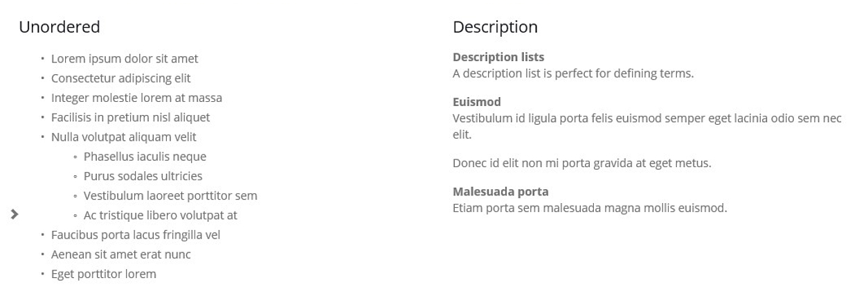This screenshot has height=305, width=868.
Task: Select Nulla volutpat aliquam velit parent item
Action: click(124, 137)
